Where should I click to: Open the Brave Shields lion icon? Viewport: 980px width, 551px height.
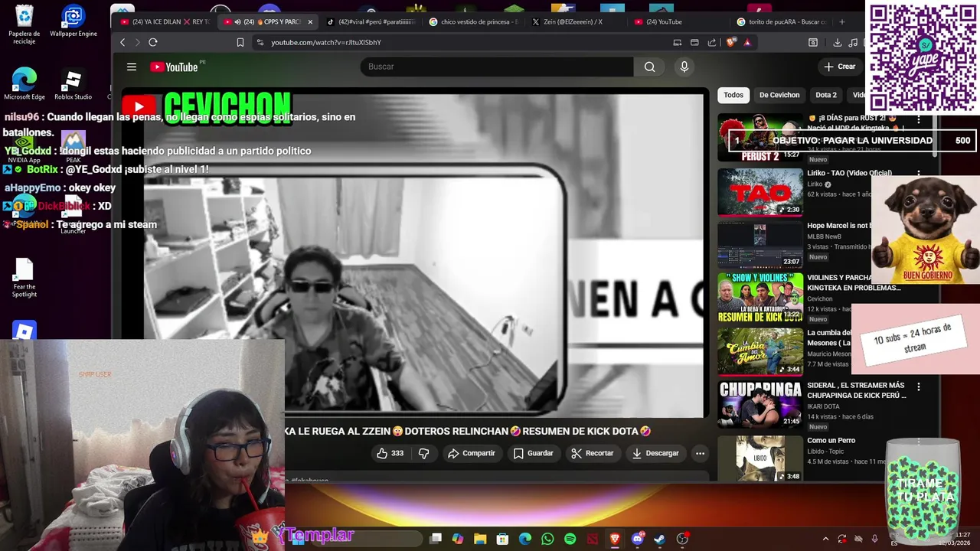[x=730, y=42]
